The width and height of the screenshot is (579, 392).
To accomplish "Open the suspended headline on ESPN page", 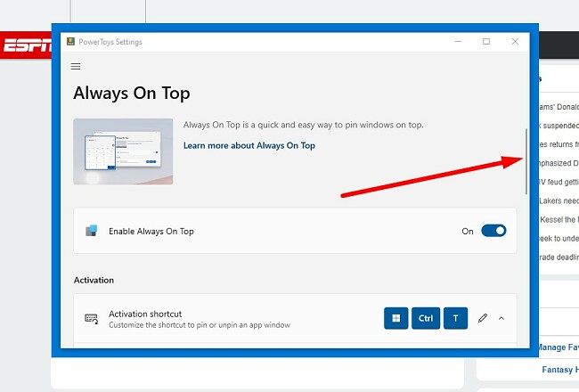I will click(559, 126).
